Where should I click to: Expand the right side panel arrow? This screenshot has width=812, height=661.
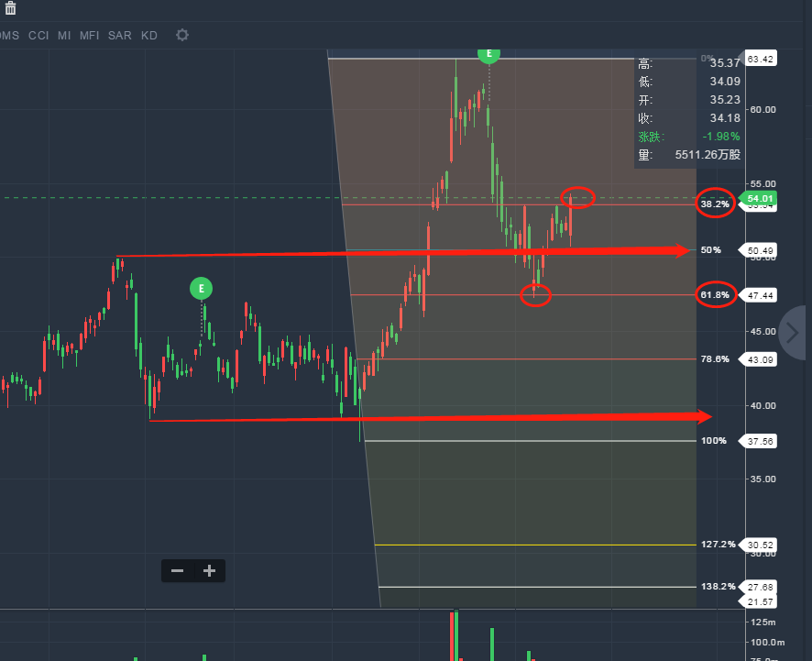pyautogui.click(x=794, y=331)
